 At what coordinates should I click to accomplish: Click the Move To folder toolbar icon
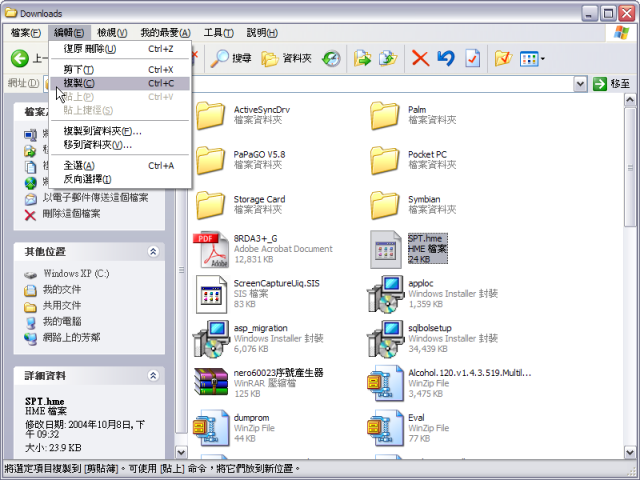[362, 58]
